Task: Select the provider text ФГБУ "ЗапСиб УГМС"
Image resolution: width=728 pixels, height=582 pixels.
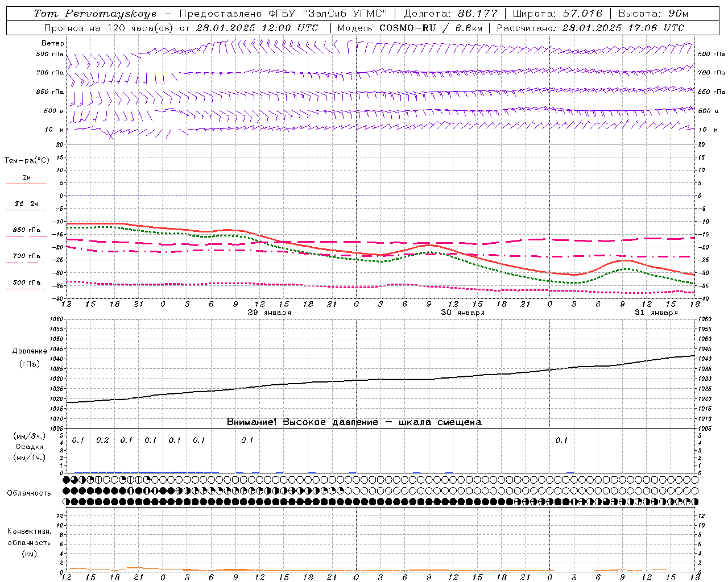Action: (328, 14)
